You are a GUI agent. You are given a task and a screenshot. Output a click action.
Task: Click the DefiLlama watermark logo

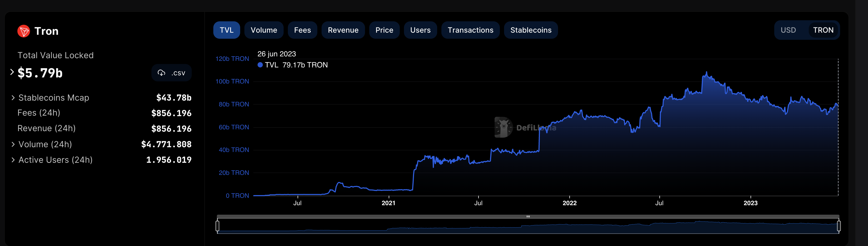click(503, 127)
